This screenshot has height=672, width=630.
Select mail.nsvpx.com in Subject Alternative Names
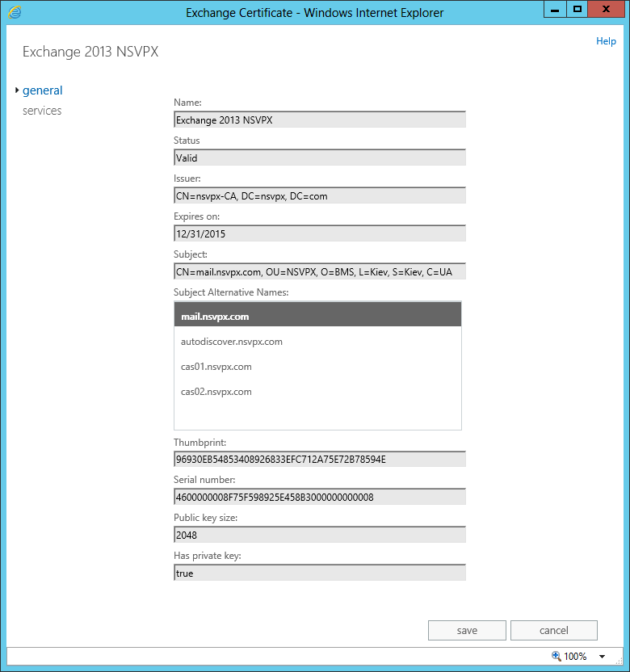[317, 317]
